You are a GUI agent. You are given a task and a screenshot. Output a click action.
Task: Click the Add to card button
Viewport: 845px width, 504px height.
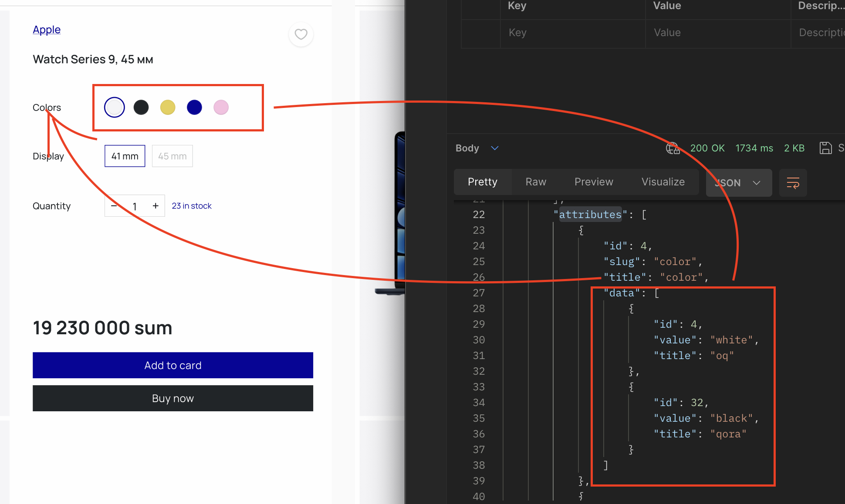pyautogui.click(x=173, y=365)
